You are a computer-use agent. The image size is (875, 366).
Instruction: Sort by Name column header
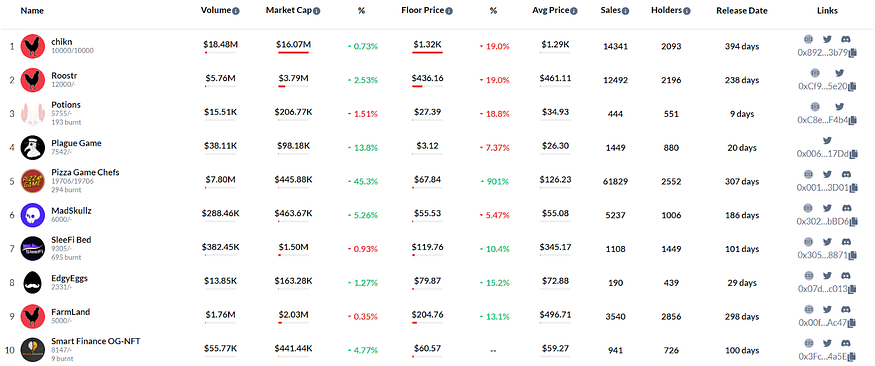(32, 11)
